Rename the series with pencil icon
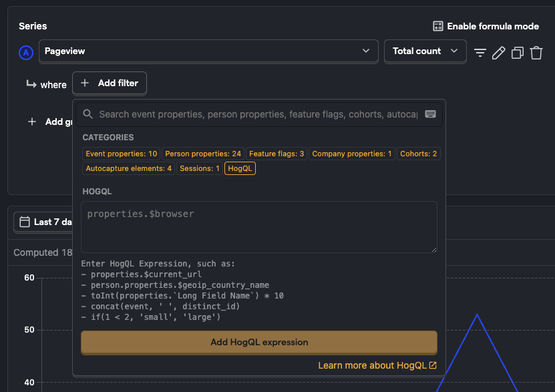Screen dimensions: 555x392 [499, 53]
